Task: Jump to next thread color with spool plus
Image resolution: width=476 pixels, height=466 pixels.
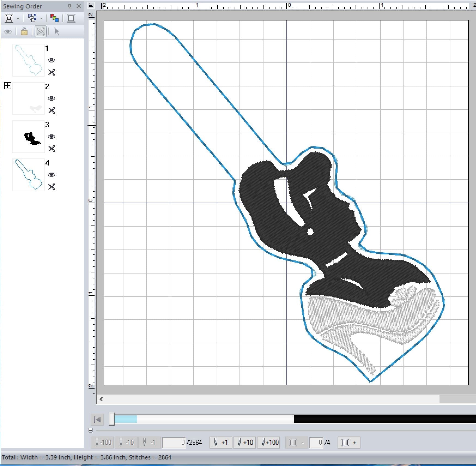Action: pyautogui.click(x=349, y=442)
